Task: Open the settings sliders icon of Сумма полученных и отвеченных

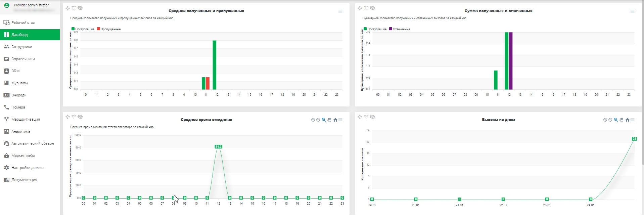Action: pos(366,8)
